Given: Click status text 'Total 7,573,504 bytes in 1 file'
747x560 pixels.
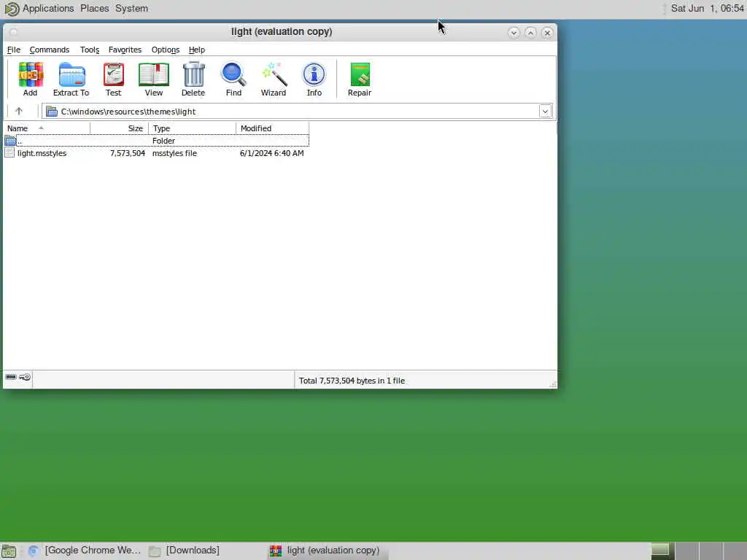Looking at the screenshot, I should tap(352, 381).
